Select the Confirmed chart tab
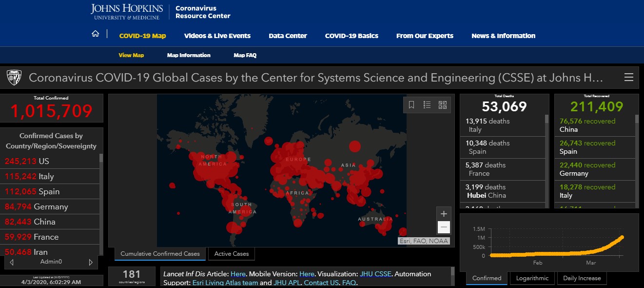The image size is (644, 288). [x=487, y=278]
